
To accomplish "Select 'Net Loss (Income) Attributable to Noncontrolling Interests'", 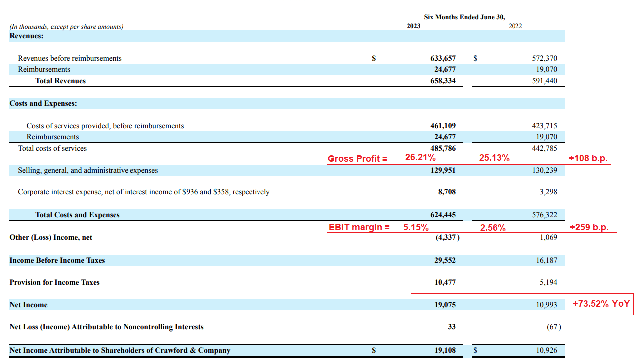I will point(107,327).
